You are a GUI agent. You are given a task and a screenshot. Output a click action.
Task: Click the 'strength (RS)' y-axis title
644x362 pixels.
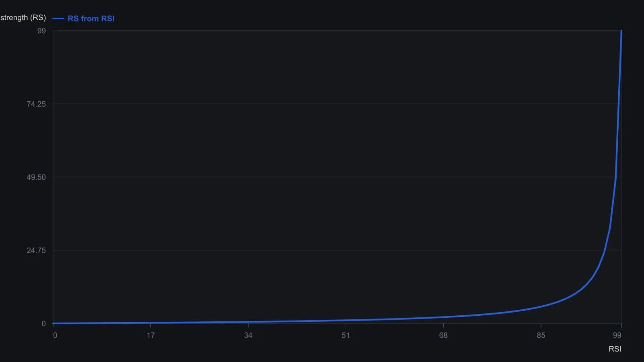[x=23, y=18]
